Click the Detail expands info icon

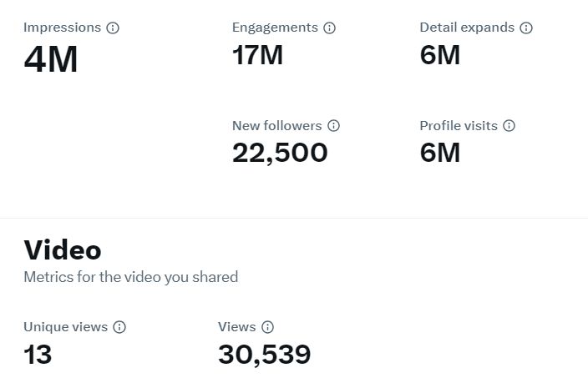526,28
